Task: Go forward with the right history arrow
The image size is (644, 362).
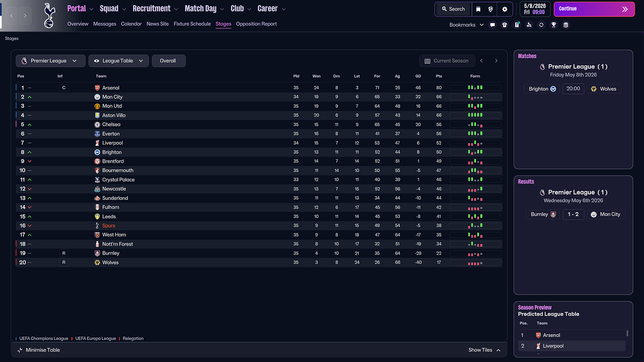Action: point(25,15)
